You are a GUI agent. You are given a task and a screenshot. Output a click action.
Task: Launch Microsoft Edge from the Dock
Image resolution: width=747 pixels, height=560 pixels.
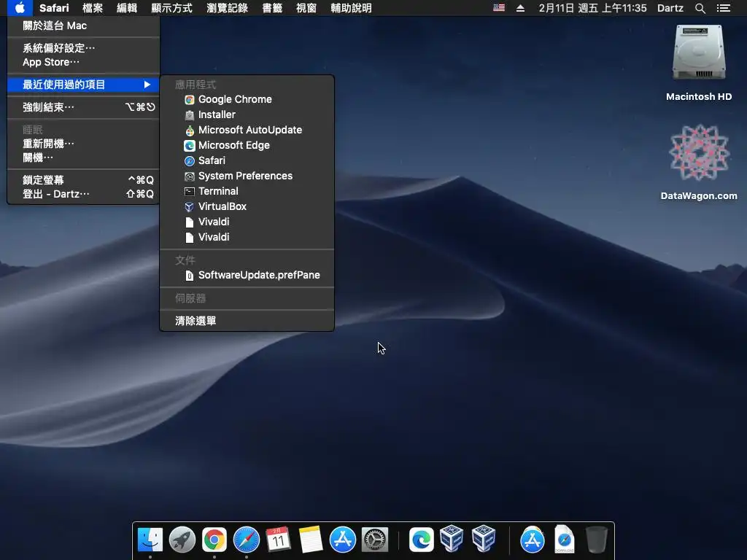[x=422, y=540]
